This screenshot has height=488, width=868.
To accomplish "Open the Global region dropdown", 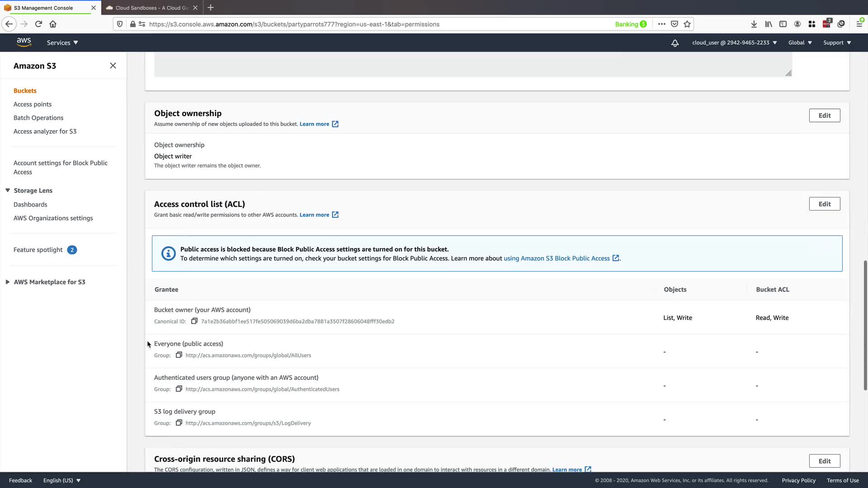I will [800, 43].
